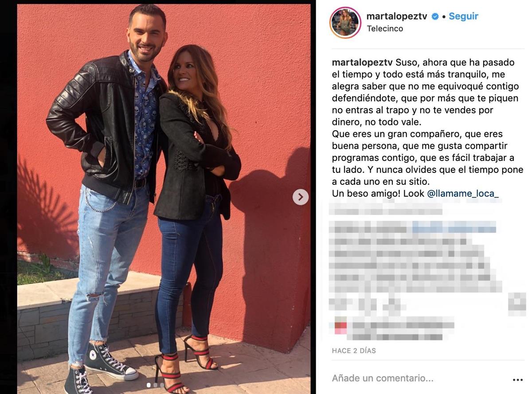Click the post photo of the couple
532x394 pixels.
coord(164,198)
